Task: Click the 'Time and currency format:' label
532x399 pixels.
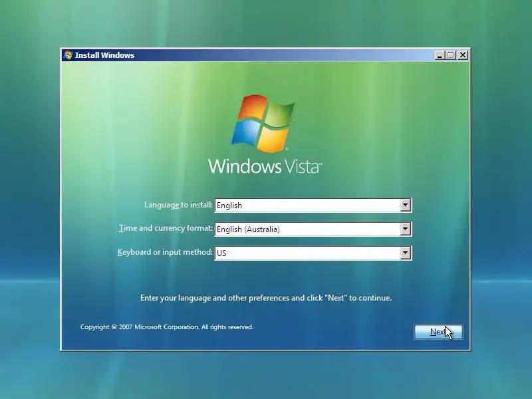Action: click(166, 228)
